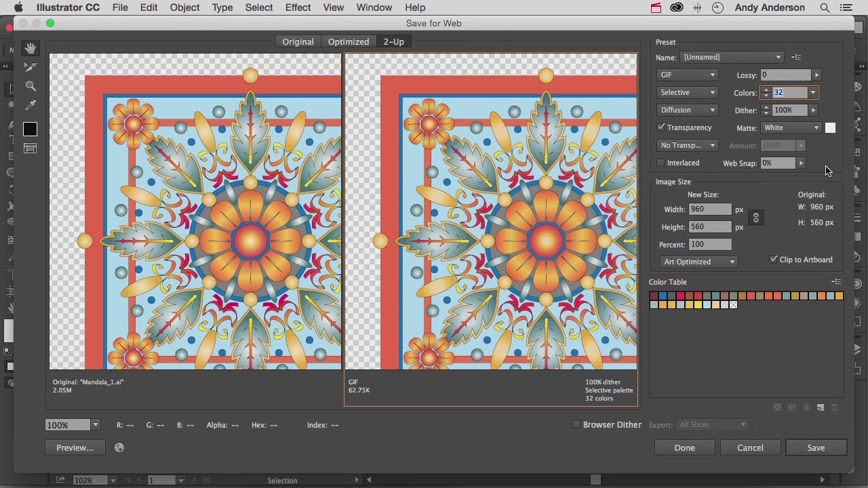
Task: Open the Optimize preset flyout menu icon
Action: (796, 58)
